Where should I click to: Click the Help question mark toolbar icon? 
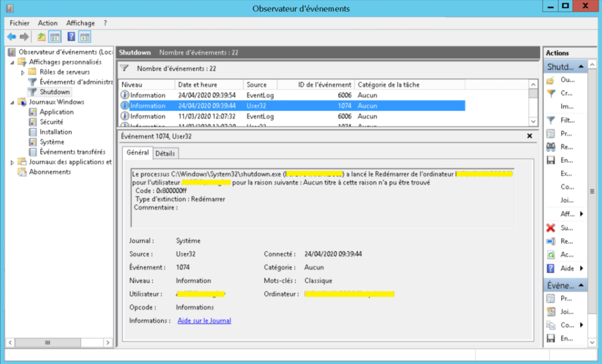[70, 36]
